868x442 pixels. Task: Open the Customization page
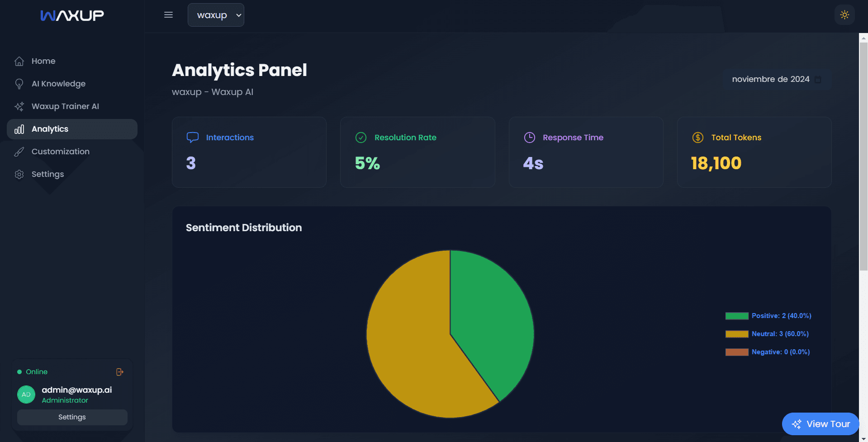tap(60, 152)
